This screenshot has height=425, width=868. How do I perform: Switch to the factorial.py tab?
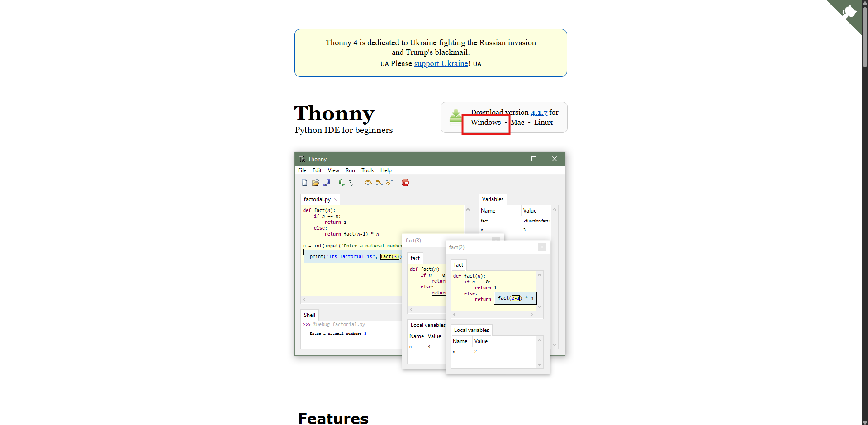point(317,199)
